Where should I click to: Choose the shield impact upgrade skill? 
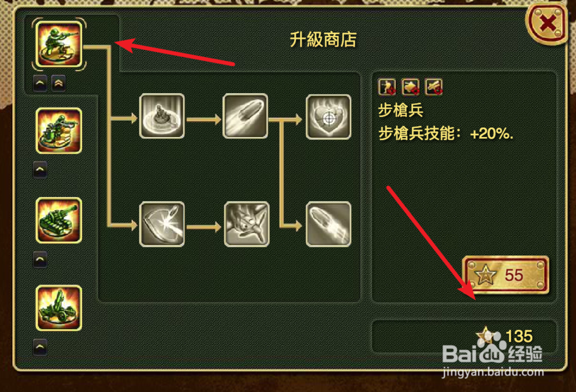[x=162, y=224]
